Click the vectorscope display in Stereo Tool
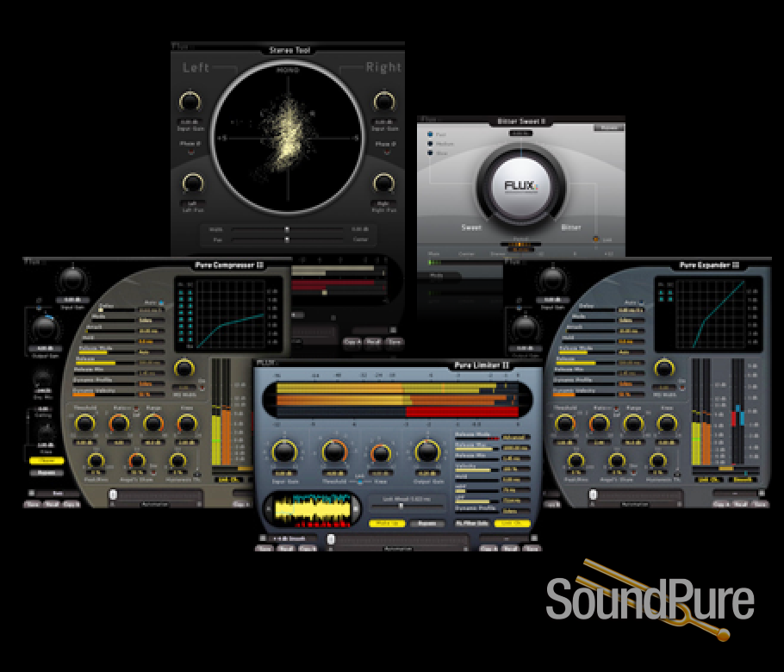 pyautogui.click(x=288, y=138)
